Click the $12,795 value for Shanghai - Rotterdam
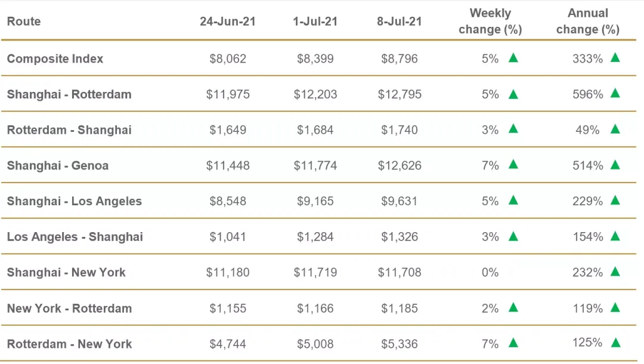The height and width of the screenshot is (364, 644). coord(400,94)
